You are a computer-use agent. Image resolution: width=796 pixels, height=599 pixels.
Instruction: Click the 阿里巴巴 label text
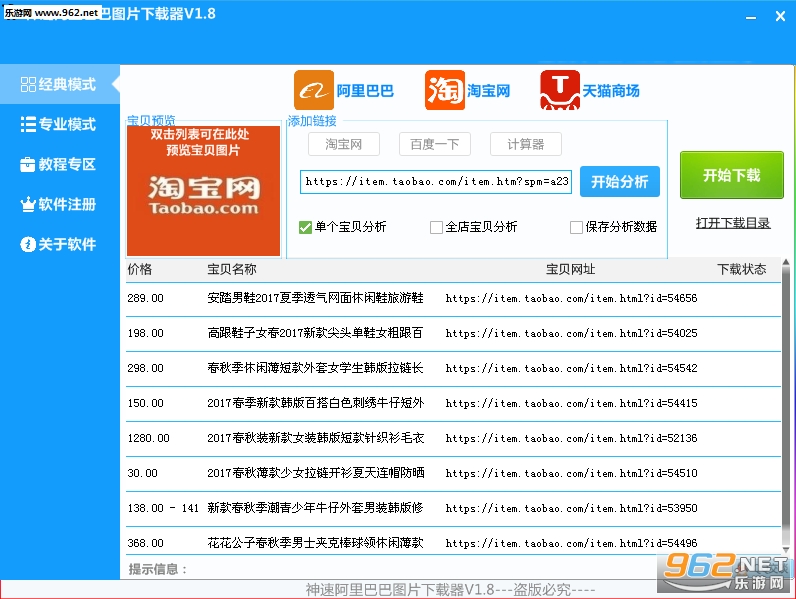click(365, 91)
